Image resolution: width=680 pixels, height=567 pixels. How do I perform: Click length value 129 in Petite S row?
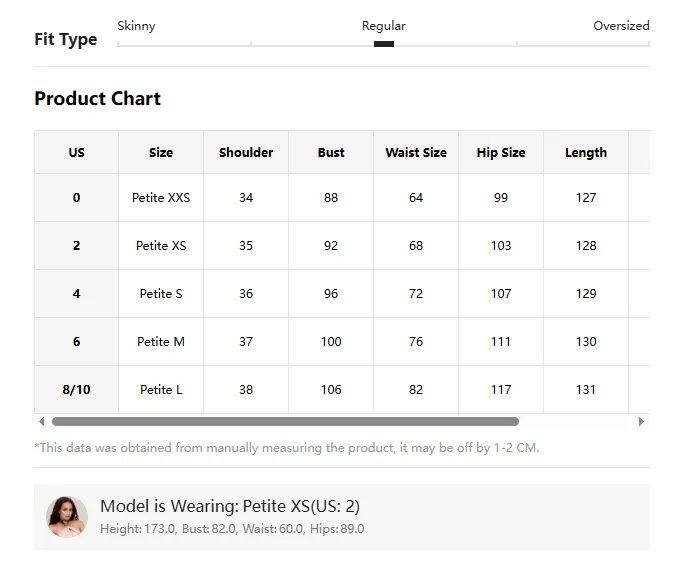click(586, 294)
